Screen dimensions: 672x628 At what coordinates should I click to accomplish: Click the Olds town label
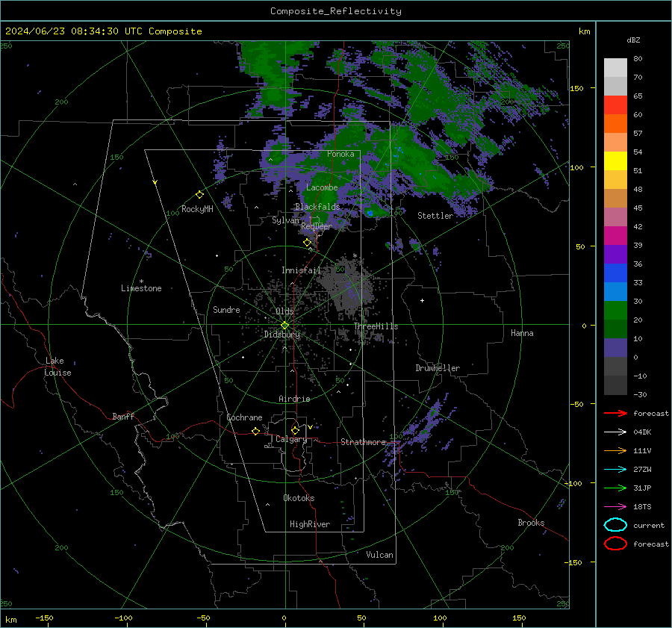[284, 311]
